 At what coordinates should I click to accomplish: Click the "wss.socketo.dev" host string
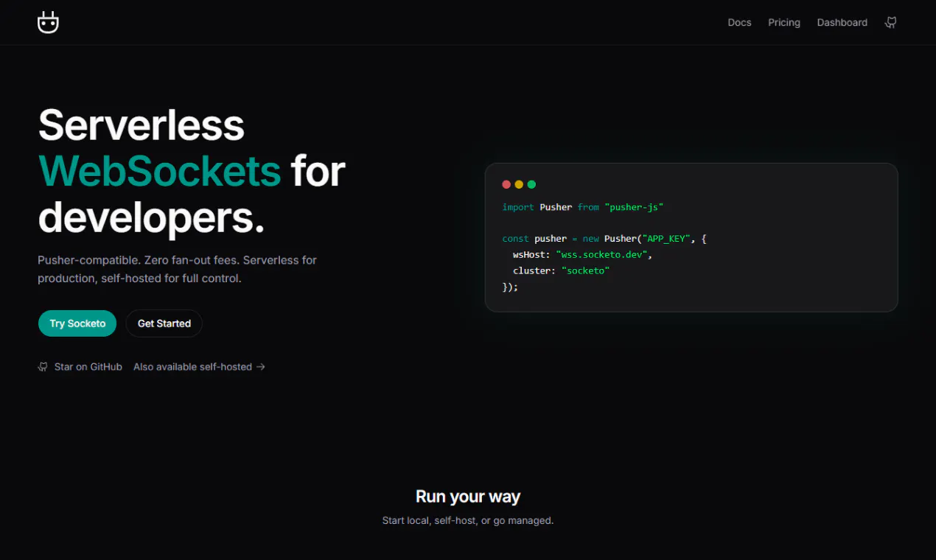601,254
